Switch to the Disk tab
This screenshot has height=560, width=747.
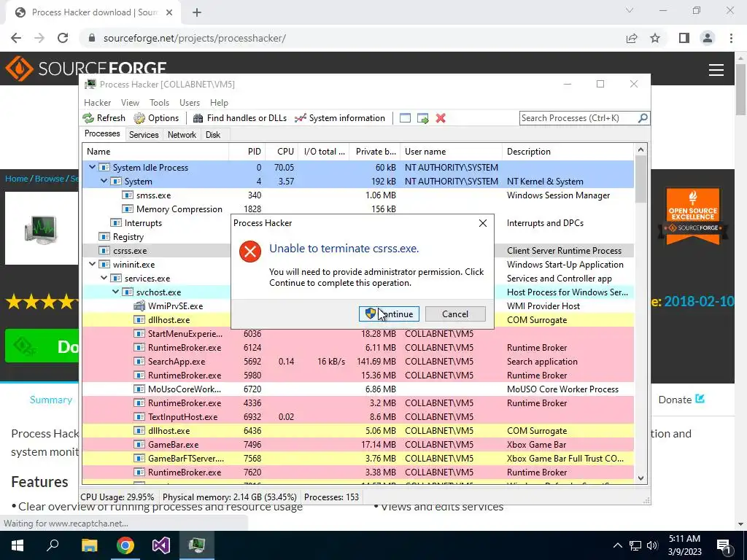(213, 135)
